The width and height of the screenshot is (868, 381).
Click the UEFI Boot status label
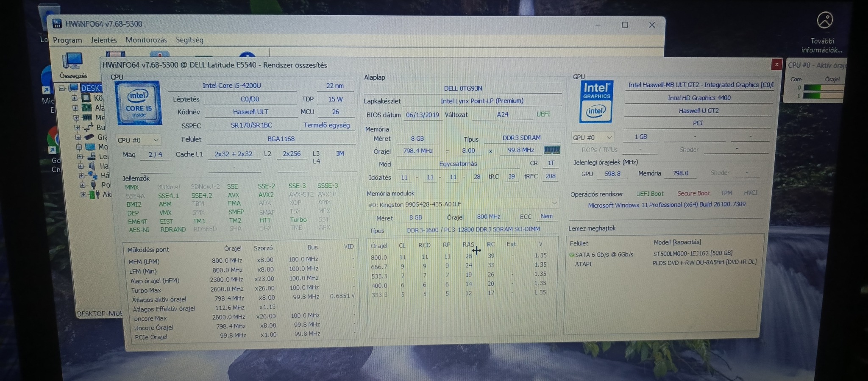[650, 194]
